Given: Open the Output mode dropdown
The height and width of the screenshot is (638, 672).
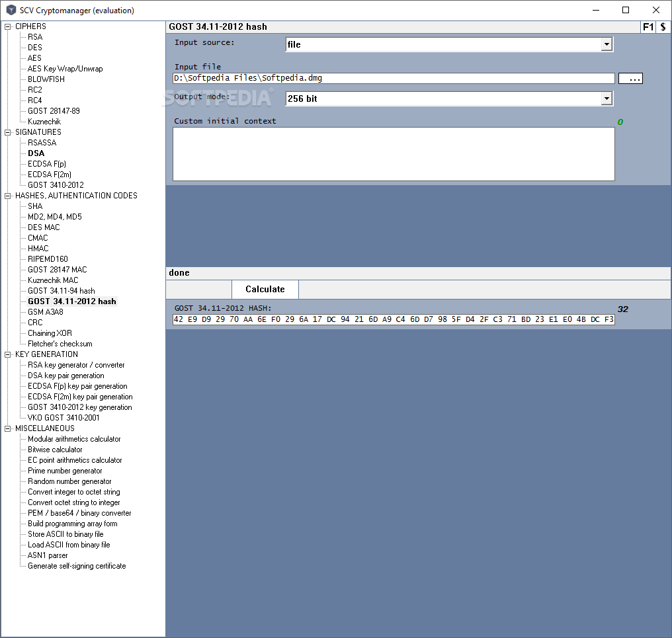Looking at the screenshot, I should coord(607,99).
